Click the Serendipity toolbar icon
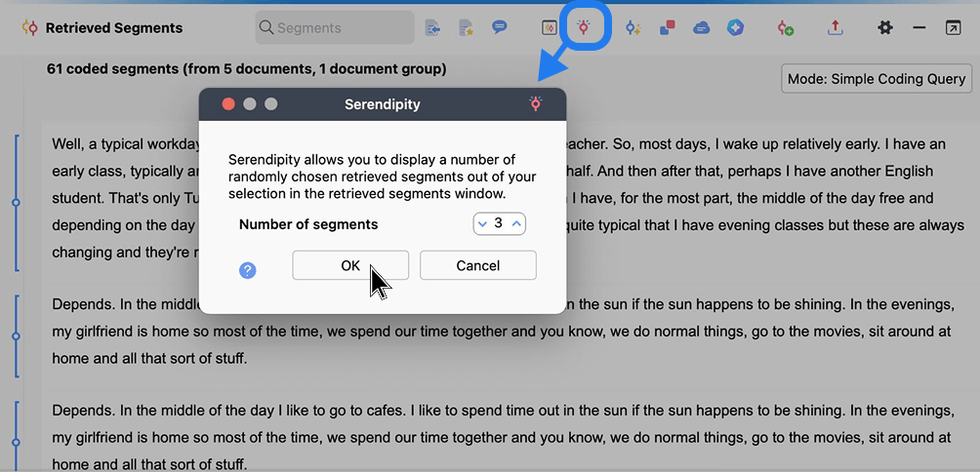980x472 pixels. (x=583, y=27)
